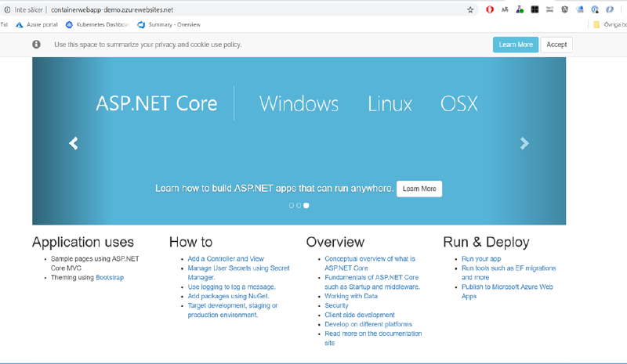Screen dimensions: 627x364
Task: Open Run your app link
Action: (481, 259)
